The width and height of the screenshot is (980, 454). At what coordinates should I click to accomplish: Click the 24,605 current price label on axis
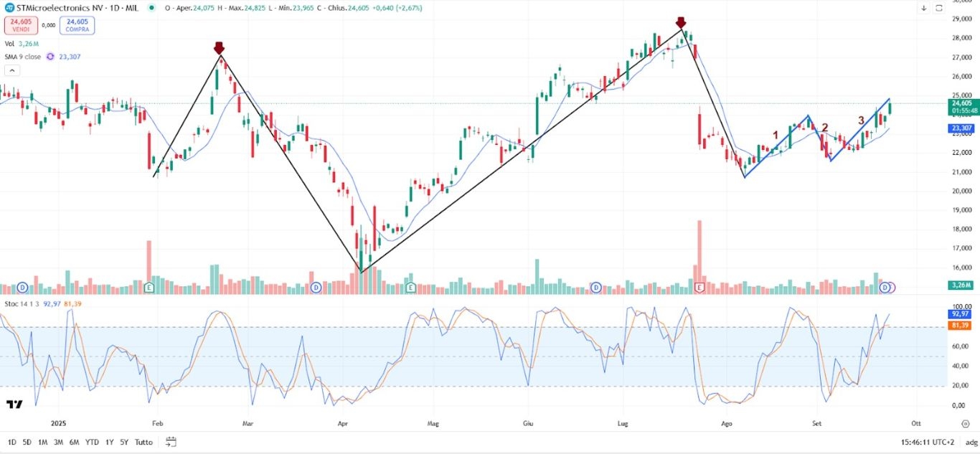click(961, 103)
